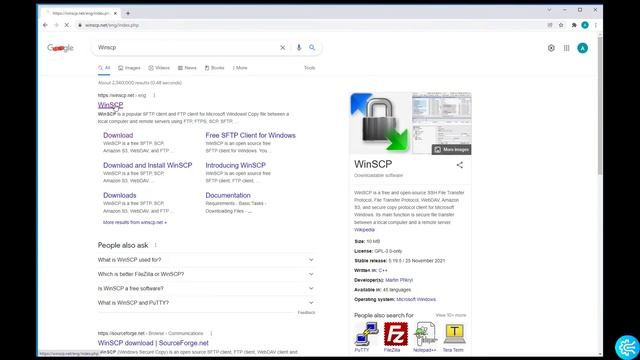Image resolution: width=640 pixels, height=360 pixels.
Task: Open Download and Install WinSCP link
Action: click(x=147, y=165)
